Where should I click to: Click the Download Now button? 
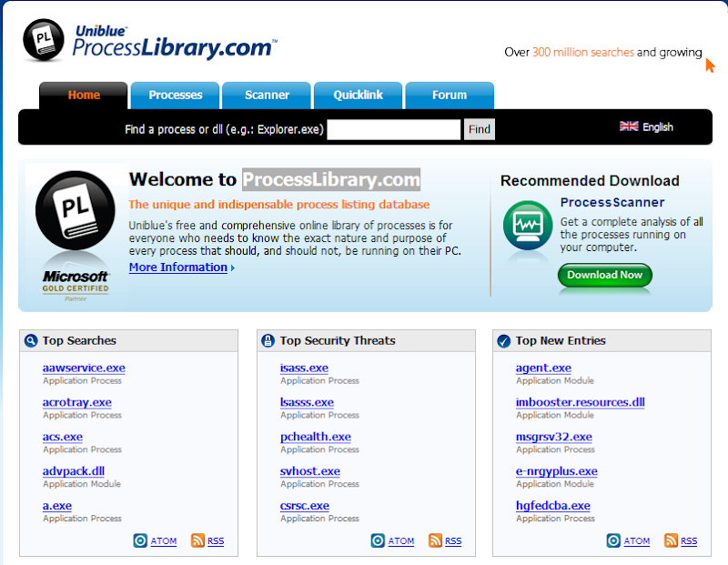coord(605,275)
